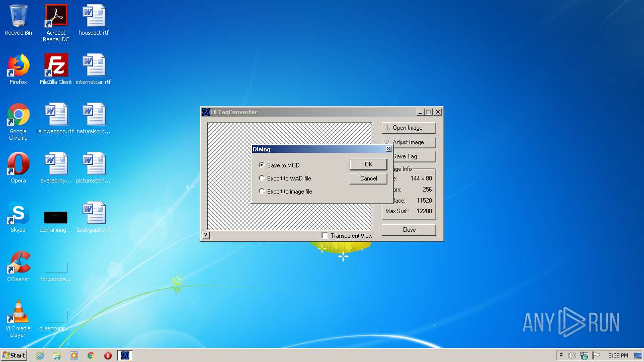Close the Dialog window via X

pyautogui.click(x=388, y=149)
